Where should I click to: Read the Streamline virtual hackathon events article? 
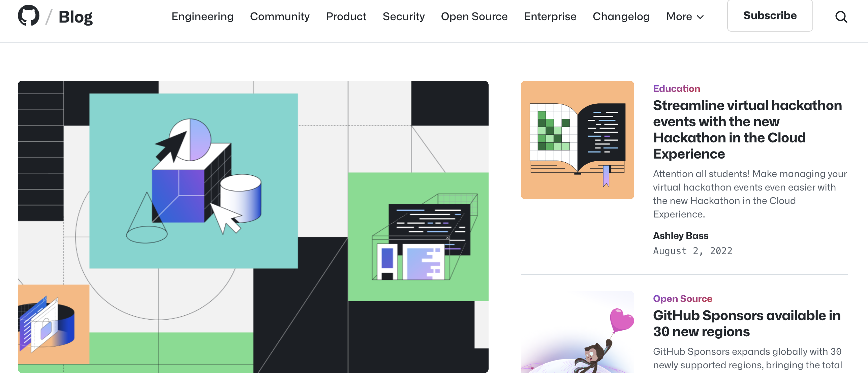747,130
